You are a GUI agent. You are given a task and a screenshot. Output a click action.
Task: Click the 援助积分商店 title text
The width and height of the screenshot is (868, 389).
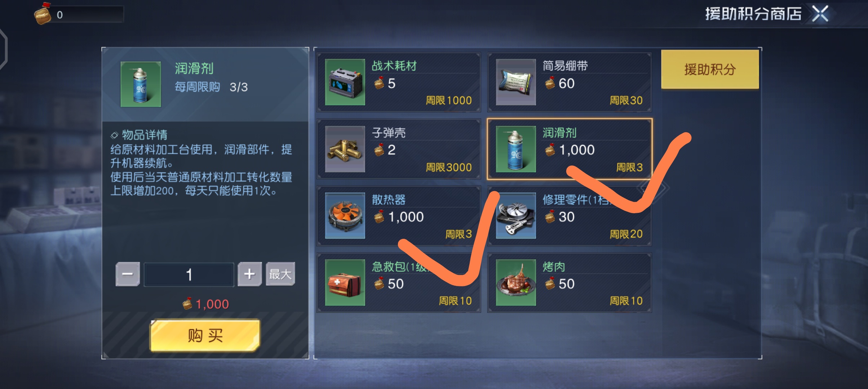(753, 14)
